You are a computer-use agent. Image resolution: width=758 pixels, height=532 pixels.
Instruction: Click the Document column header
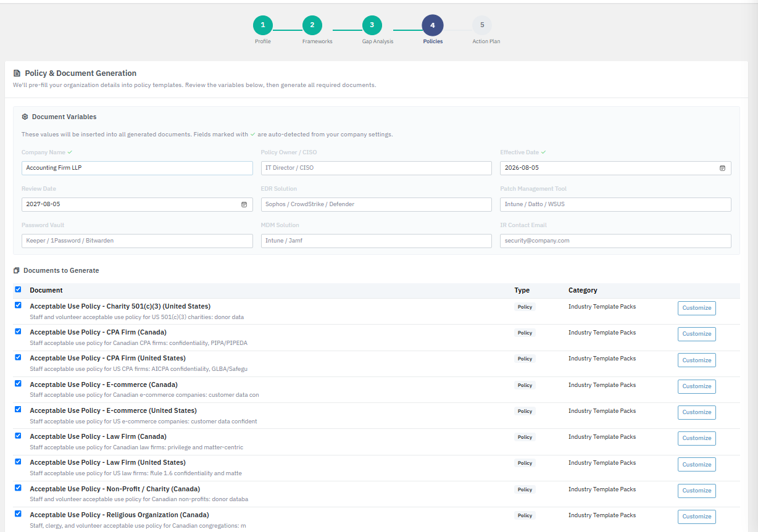[46, 290]
